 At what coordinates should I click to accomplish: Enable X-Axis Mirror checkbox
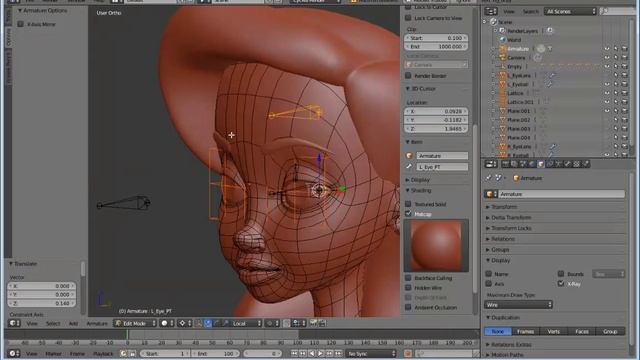point(20,24)
